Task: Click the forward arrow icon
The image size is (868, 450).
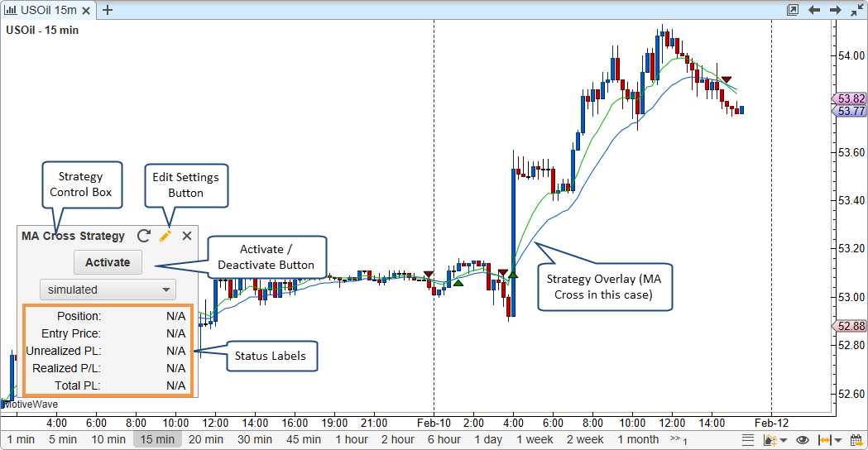Action: coord(836,10)
